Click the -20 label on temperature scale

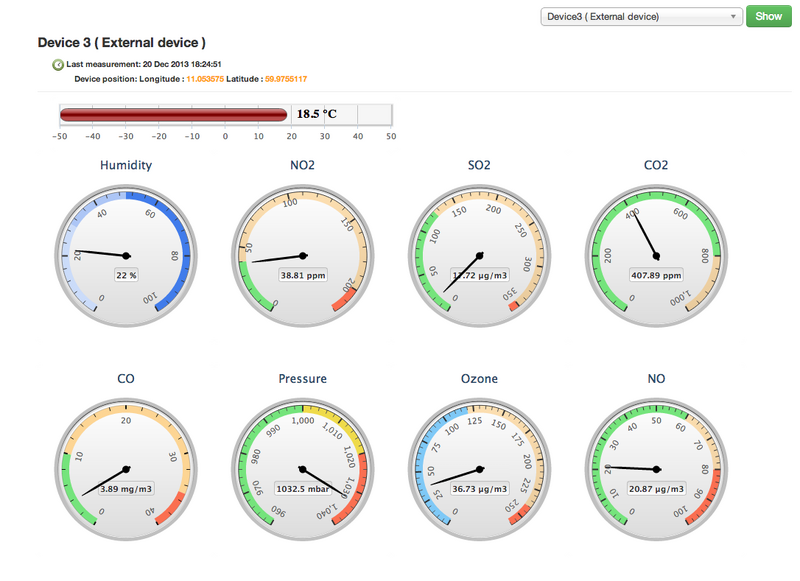click(159, 137)
